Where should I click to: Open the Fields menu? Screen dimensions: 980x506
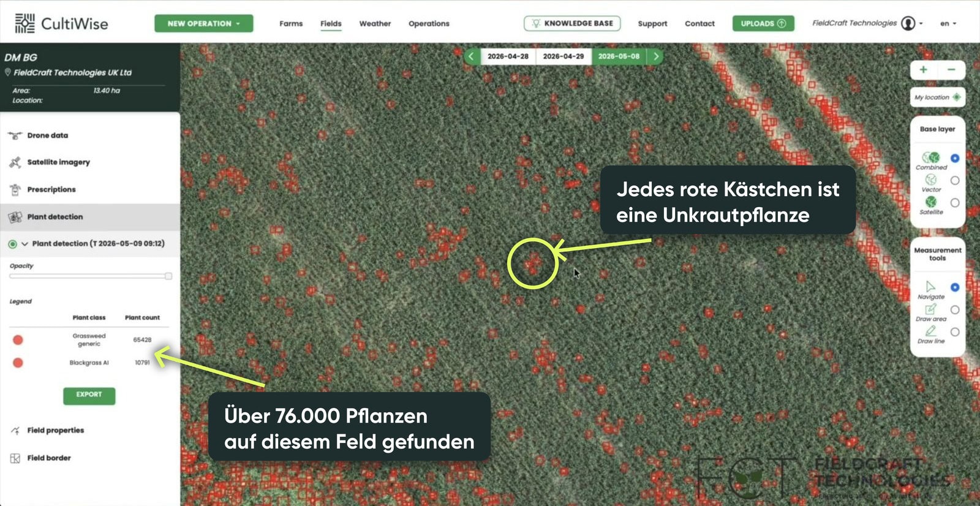(331, 23)
